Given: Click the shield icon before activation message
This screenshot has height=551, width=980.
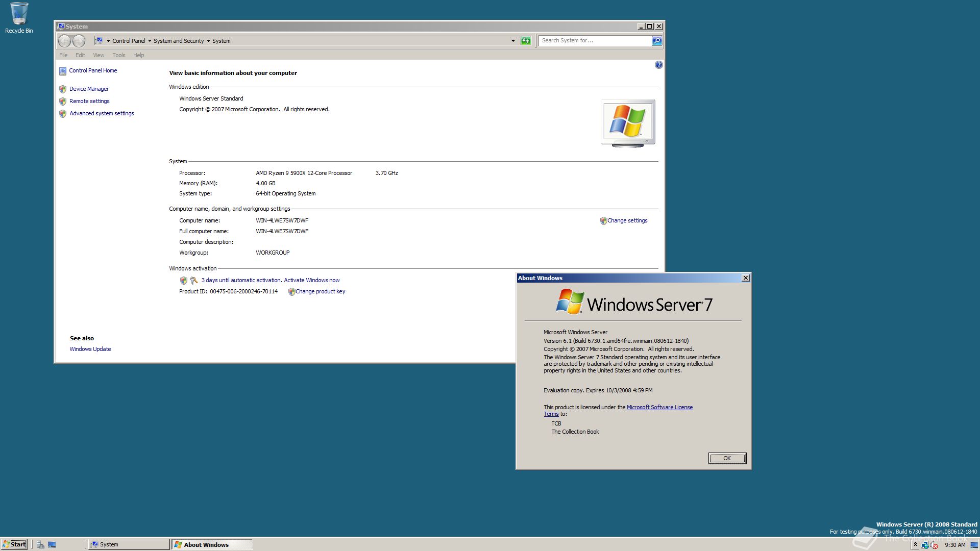Looking at the screenshot, I should 184,281.
